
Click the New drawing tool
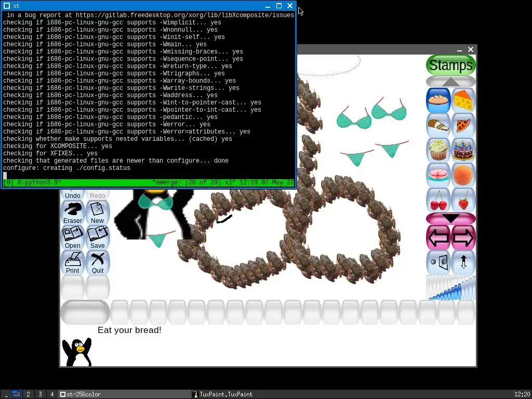pyautogui.click(x=97, y=212)
